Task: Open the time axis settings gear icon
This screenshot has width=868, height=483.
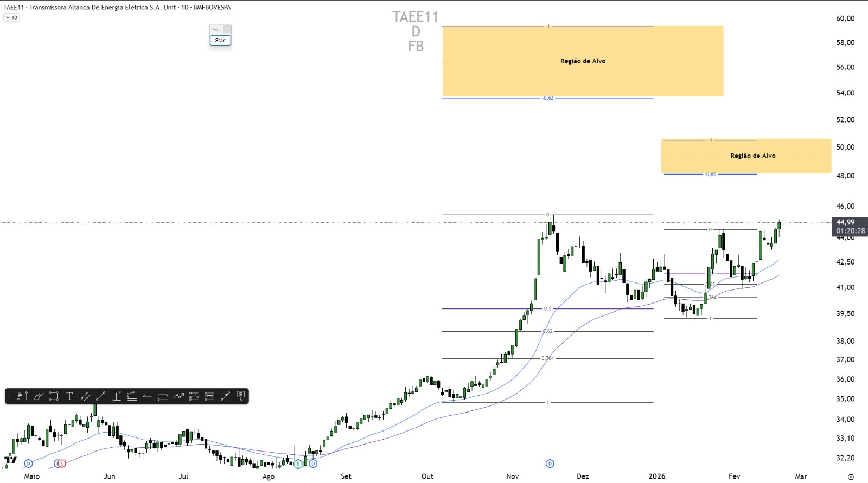Action: click(x=851, y=476)
